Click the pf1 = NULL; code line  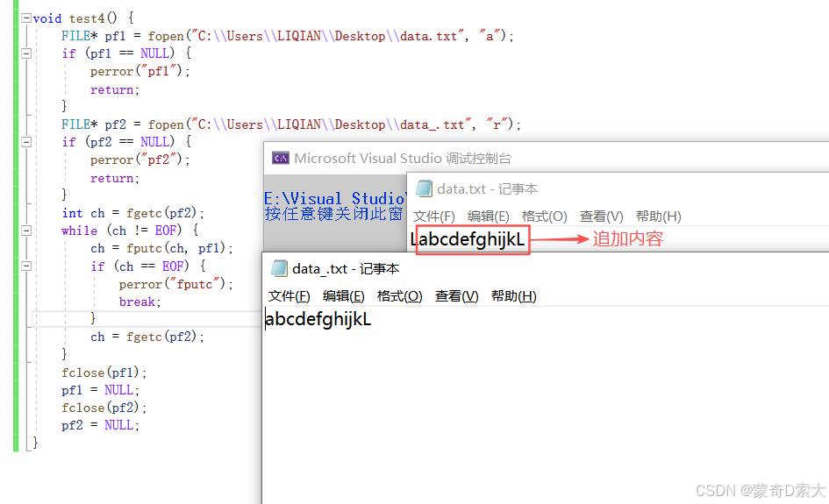pyautogui.click(x=101, y=390)
